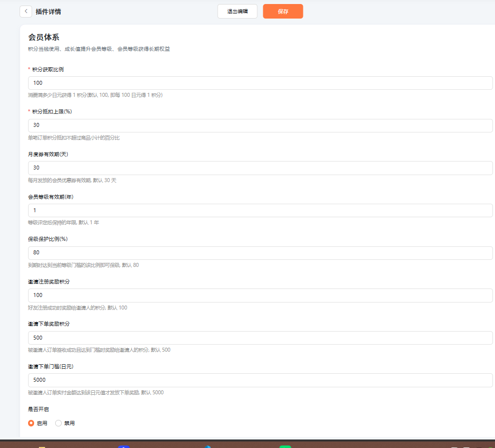
Task: Click the hint text ending 默认 5000
Action: (96, 392)
